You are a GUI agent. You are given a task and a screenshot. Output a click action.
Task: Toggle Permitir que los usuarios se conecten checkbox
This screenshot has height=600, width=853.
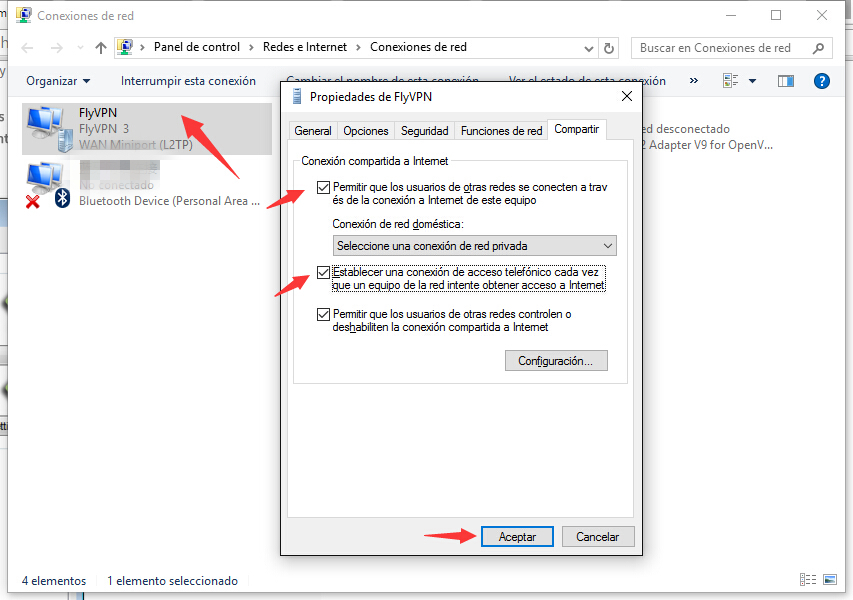323,188
